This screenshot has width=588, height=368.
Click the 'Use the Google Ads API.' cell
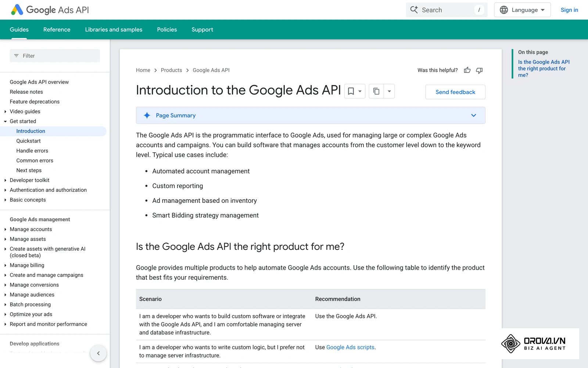[x=346, y=316]
